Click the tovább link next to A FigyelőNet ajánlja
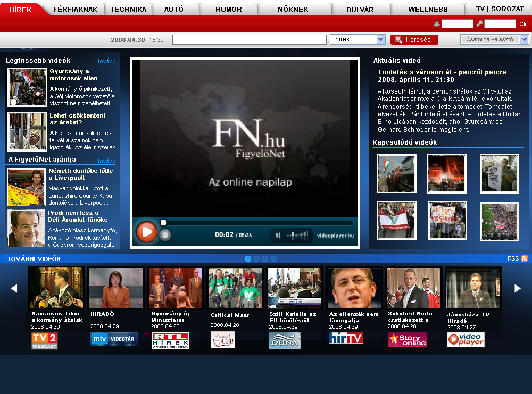The height and width of the screenshot is (394, 532). tap(106, 161)
